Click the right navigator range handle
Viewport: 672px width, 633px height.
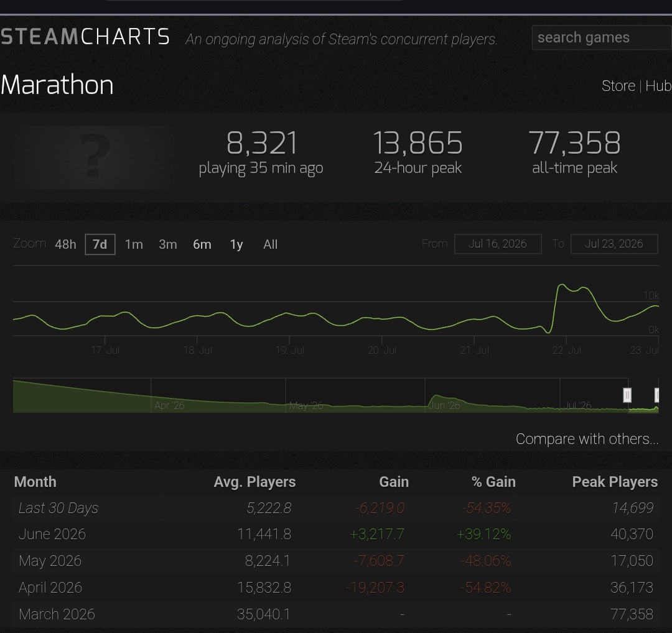pyautogui.click(x=656, y=395)
